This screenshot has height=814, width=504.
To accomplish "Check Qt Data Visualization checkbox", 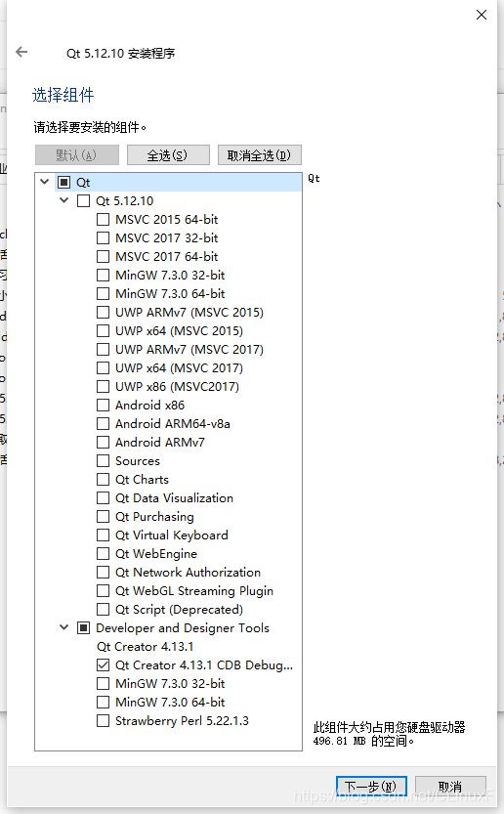I will tap(104, 497).
